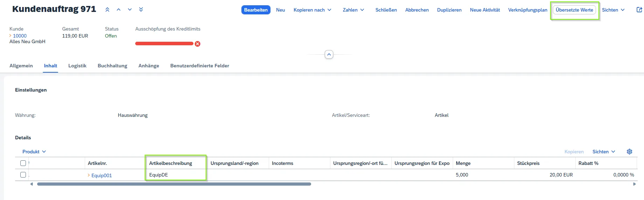Go to previous record arrow

pyautogui.click(x=119, y=10)
